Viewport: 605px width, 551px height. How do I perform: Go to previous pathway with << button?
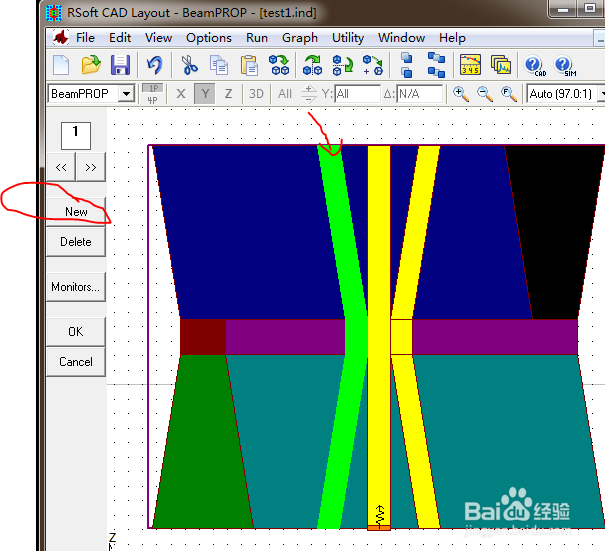(x=61, y=167)
